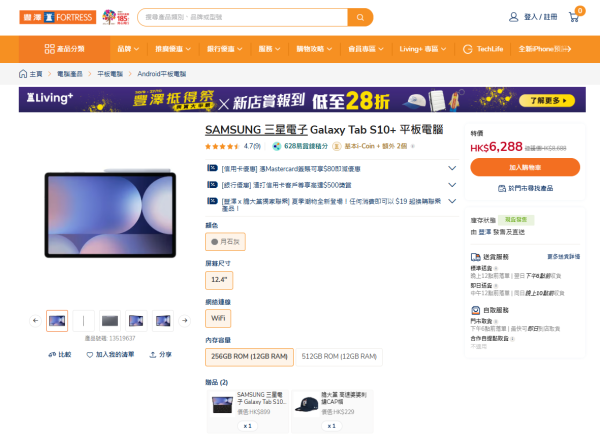
Task: Open the CAP hat gift item
Action: point(332,412)
